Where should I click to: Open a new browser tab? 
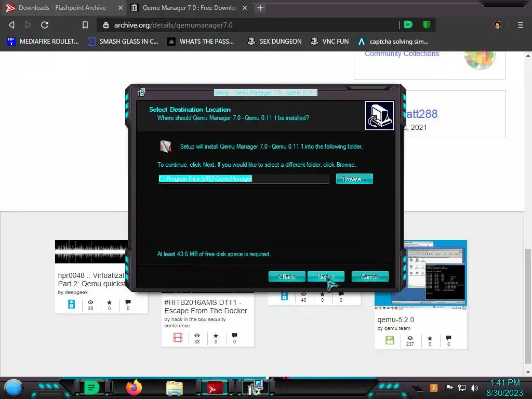(x=260, y=7)
